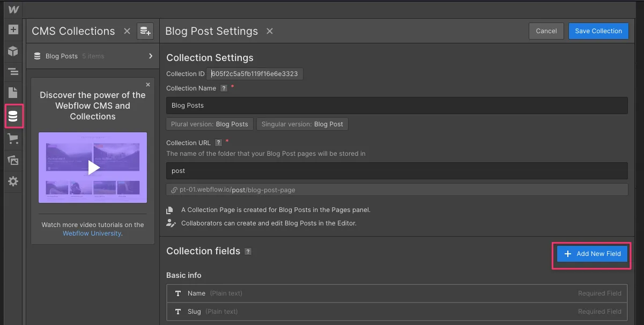
Task: Edit the Collection Name input field
Action: point(397,105)
